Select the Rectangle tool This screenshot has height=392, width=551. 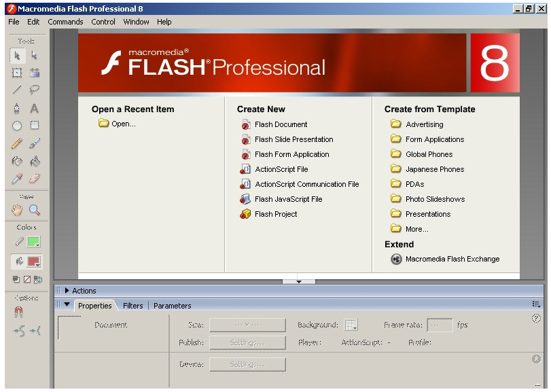(x=35, y=126)
